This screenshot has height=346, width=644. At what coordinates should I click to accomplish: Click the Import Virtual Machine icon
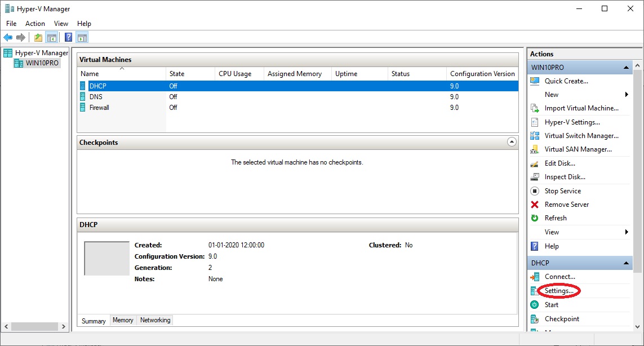point(534,108)
